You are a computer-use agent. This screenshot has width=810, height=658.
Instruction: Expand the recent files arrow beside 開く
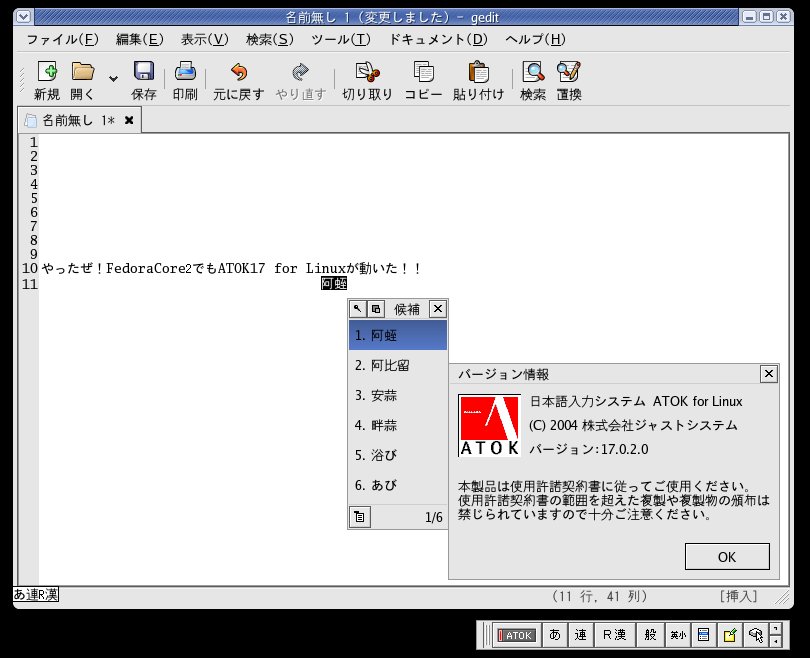pos(113,79)
